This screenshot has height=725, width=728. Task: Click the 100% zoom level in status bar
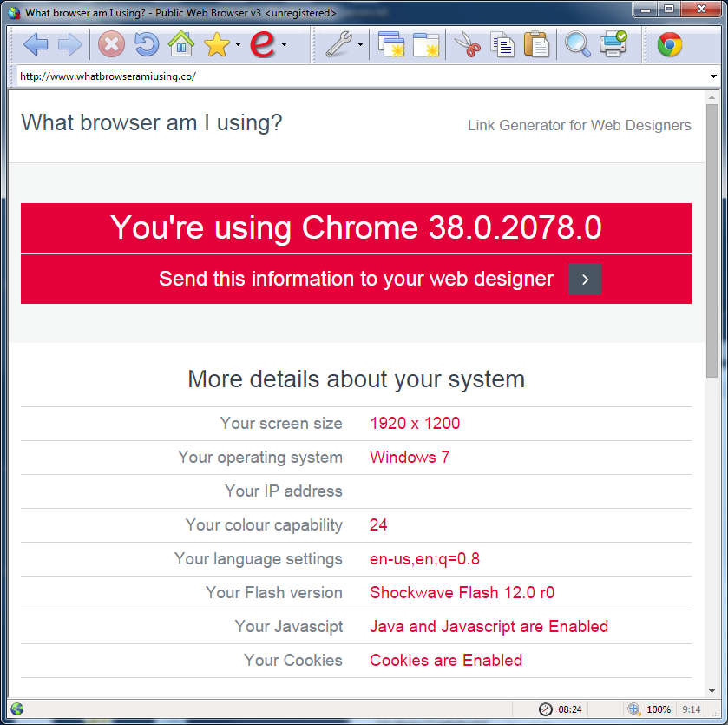point(659,709)
